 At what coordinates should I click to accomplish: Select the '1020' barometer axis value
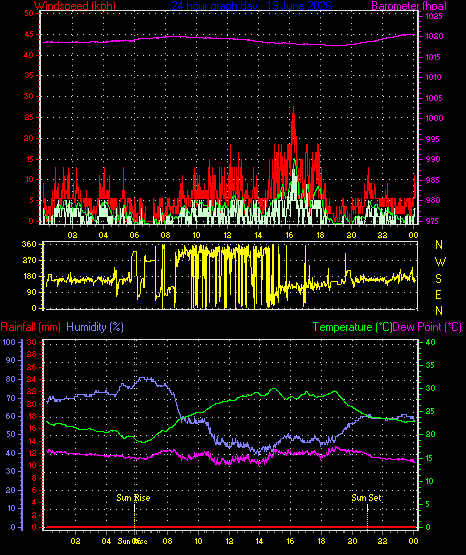click(x=434, y=36)
